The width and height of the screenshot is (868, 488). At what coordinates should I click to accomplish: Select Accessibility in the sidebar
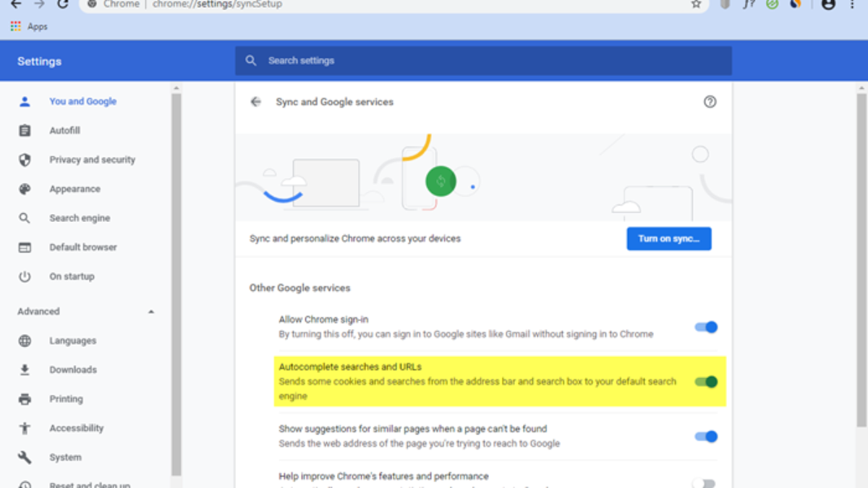click(x=76, y=428)
